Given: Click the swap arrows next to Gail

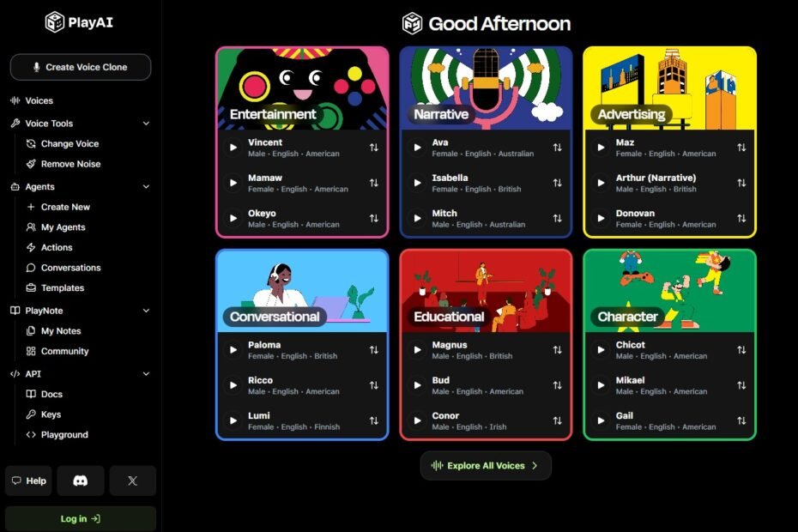Looking at the screenshot, I should (741, 420).
